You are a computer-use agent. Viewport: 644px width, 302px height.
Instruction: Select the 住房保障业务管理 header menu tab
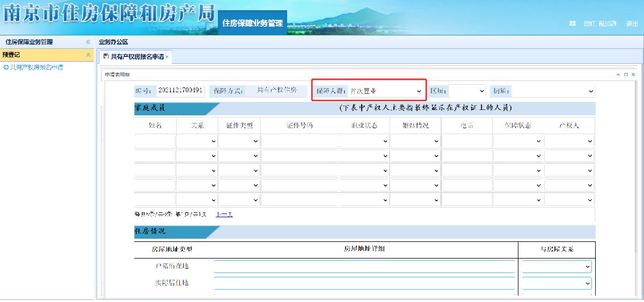pyautogui.click(x=252, y=24)
